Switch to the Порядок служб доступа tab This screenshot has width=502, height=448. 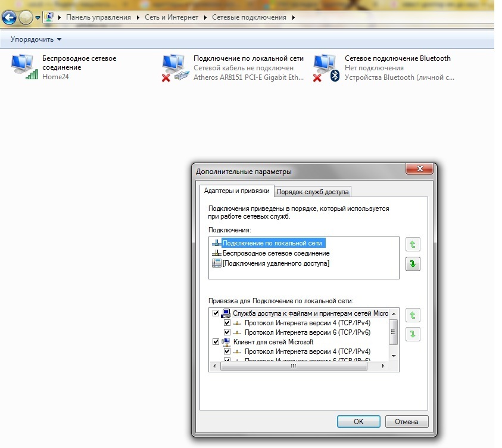pyautogui.click(x=313, y=191)
